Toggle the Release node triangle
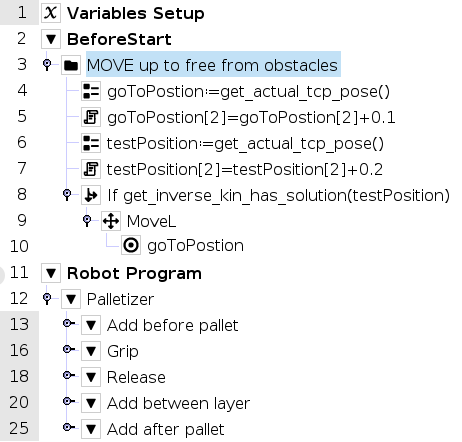Screen dimensions: 462x442 pos(91,377)
